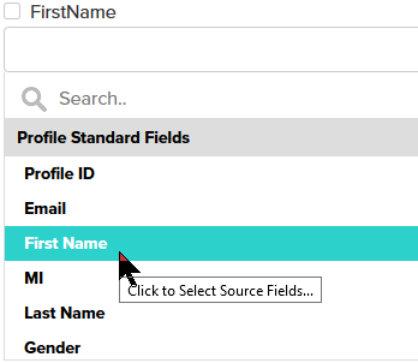
Task: Collapse the Profile Standard Fields section
Action: tap(211, 137)
